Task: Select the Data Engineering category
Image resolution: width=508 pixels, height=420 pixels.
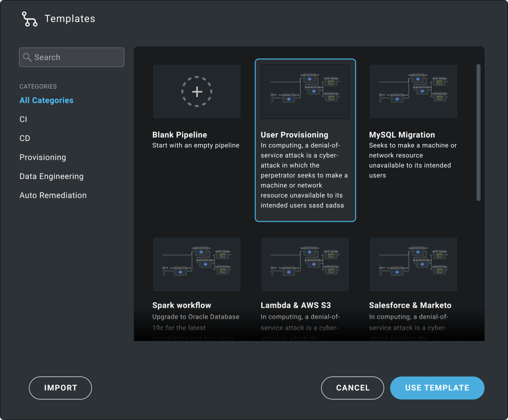Action: coord(52,176)
